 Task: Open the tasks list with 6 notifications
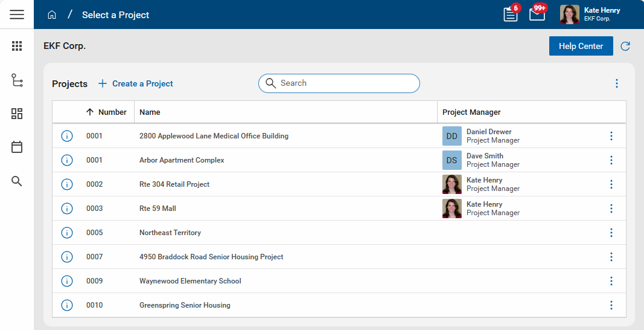point(511,15)
